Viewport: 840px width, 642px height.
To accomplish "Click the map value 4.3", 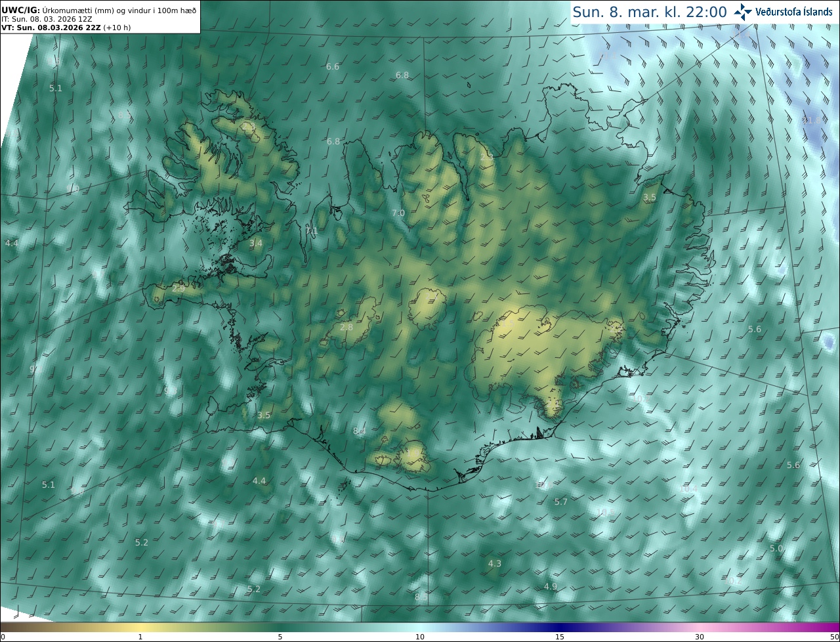I will (495, 564).
